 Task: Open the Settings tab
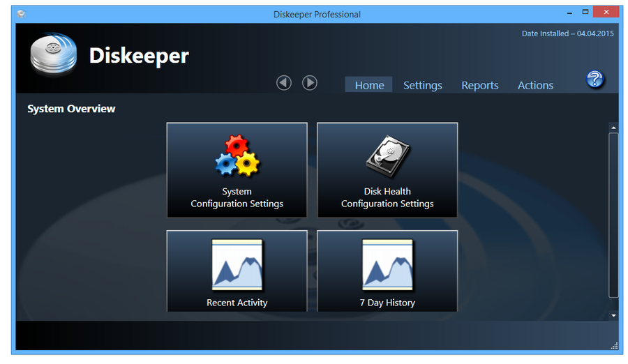[x=423, y=85]
